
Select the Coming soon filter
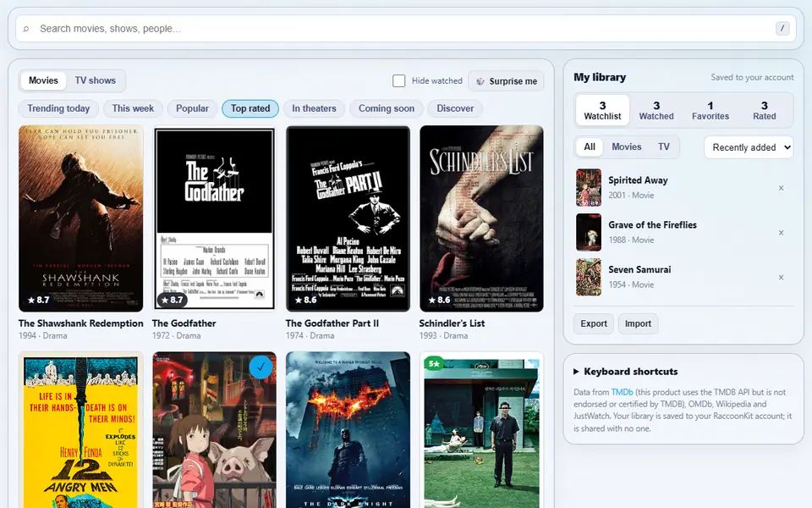click(x=387, y=108)
